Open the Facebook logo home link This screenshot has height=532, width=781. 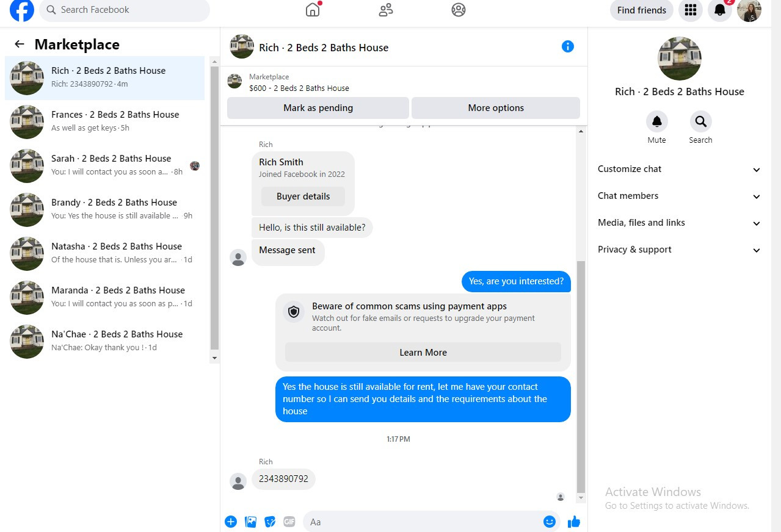coord(22,10)
